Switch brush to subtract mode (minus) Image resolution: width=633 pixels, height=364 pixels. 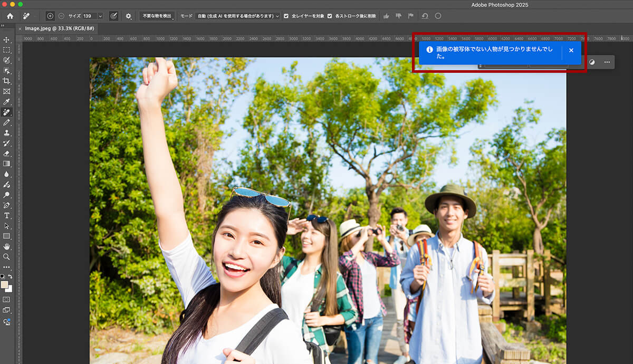[x=61, y=16]
